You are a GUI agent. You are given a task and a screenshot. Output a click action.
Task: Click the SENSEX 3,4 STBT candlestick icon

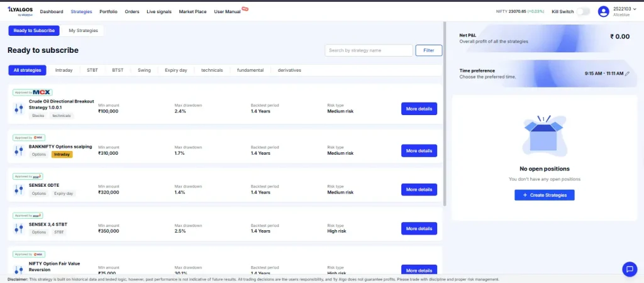click(x=18, y=229)
